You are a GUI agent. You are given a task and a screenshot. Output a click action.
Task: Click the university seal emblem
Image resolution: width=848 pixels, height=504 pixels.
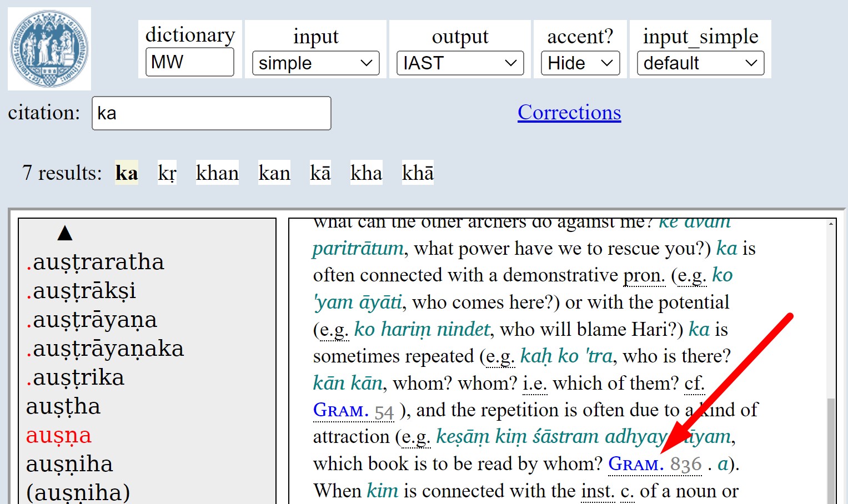(x=49, y=48)
